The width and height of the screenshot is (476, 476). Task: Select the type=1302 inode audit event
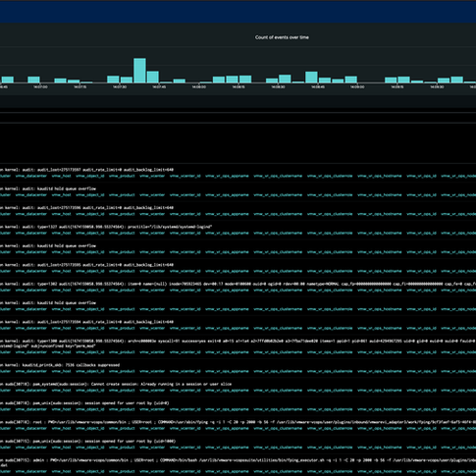(238, 284)
